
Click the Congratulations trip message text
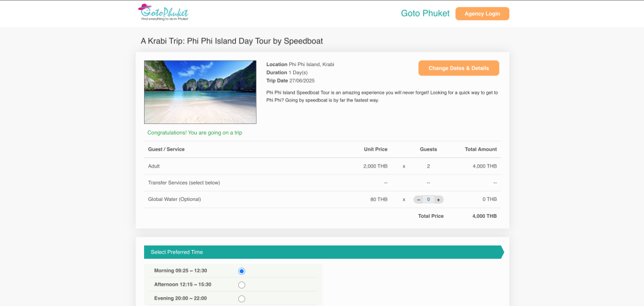coord(194,133)
